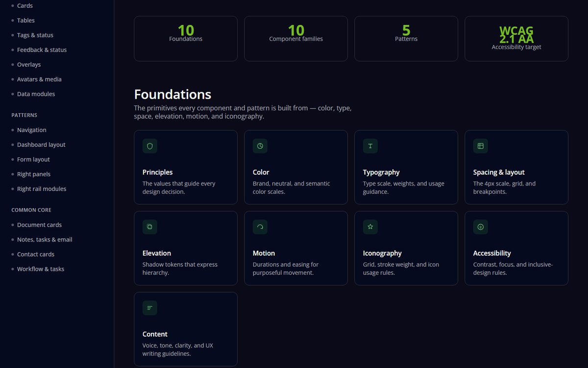Click the PATTERNS sidebar section label
The width and height of the screenshot is (588, 368).
pos(24,115)
